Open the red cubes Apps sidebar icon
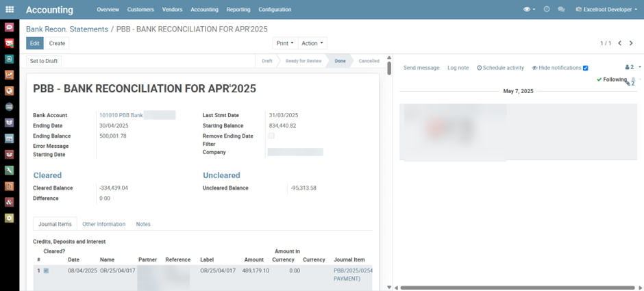 pos(10,202)
